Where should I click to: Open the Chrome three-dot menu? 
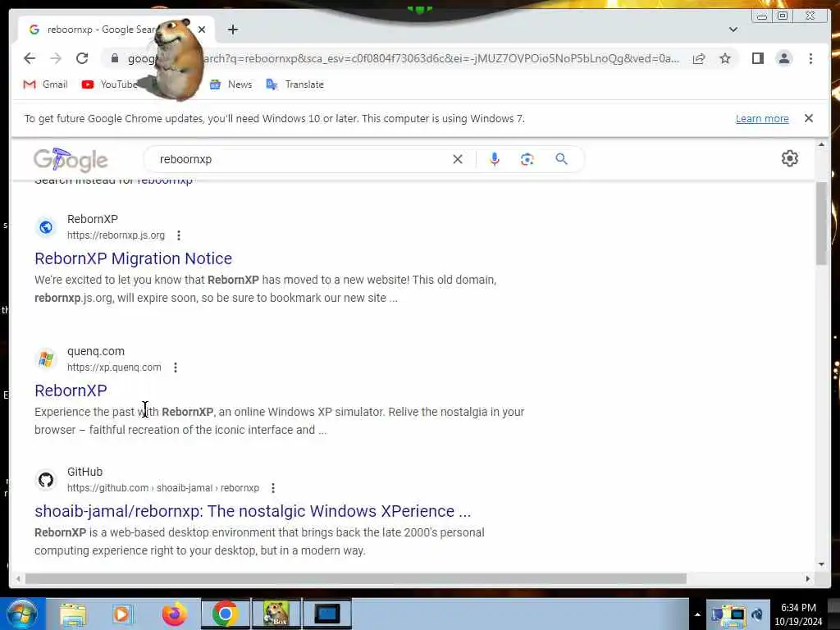(810, 58)
